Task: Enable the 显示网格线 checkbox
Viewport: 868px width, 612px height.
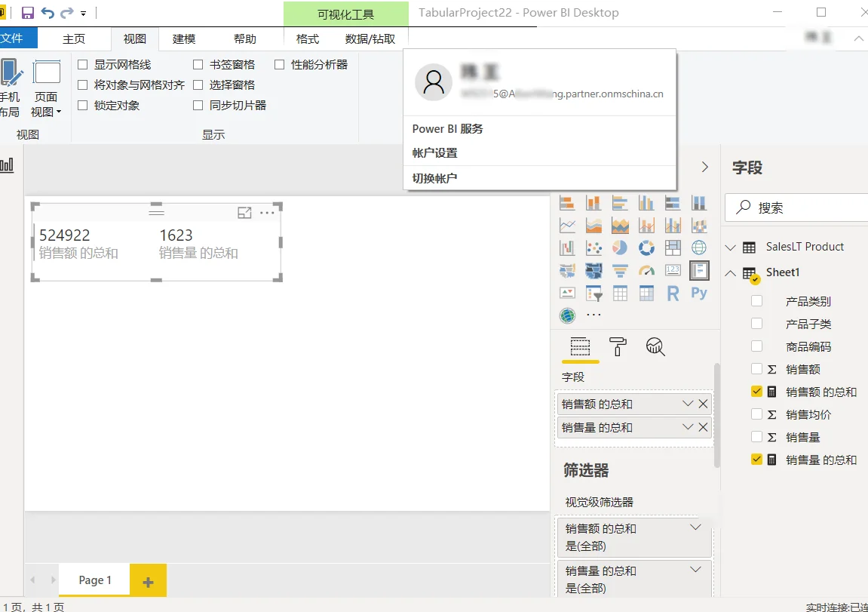Action: (82, 65)
